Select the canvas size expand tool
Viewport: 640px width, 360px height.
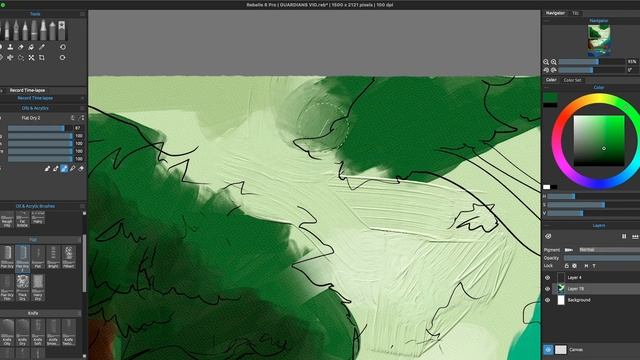(x=31, y=58)
